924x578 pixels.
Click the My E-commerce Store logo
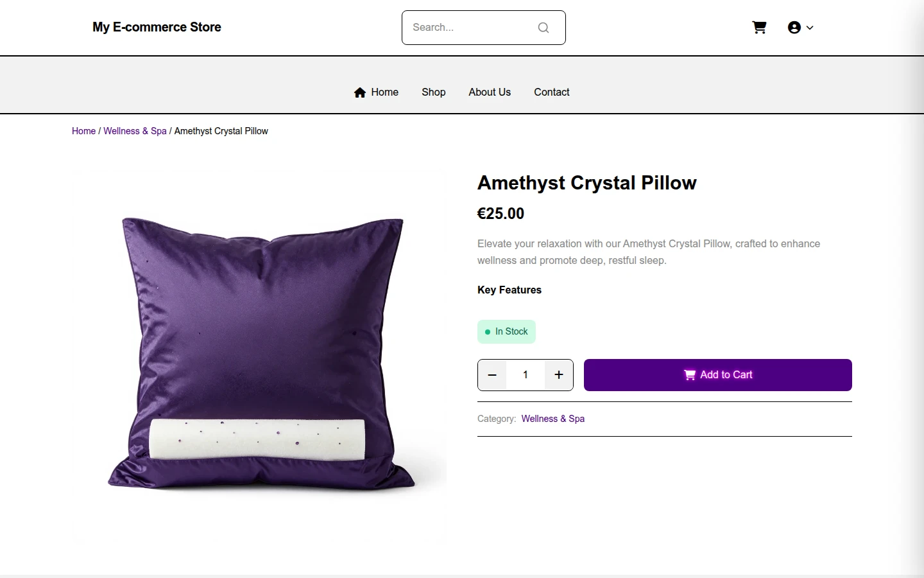(157, 27)
